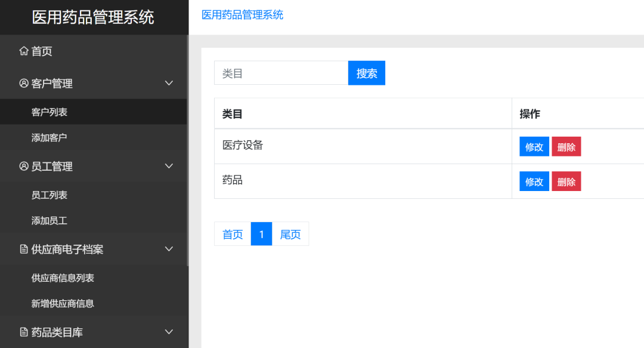This screenshot has height=348, width=644.
Task: Collapse the 员工管理 section chevron
Action: click(169, 166)
